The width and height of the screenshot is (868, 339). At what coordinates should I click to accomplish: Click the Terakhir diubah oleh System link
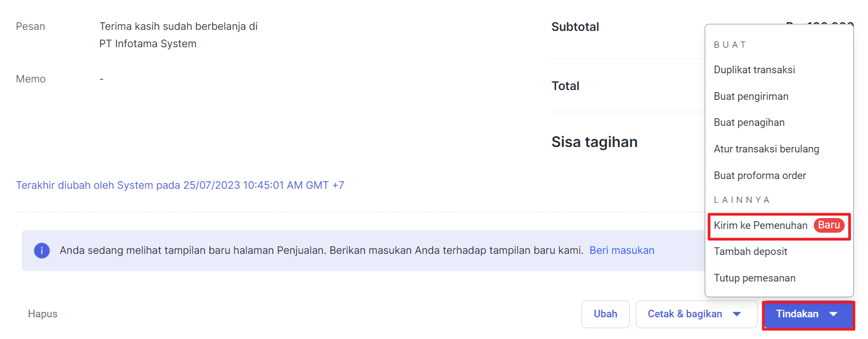[181, 185]
